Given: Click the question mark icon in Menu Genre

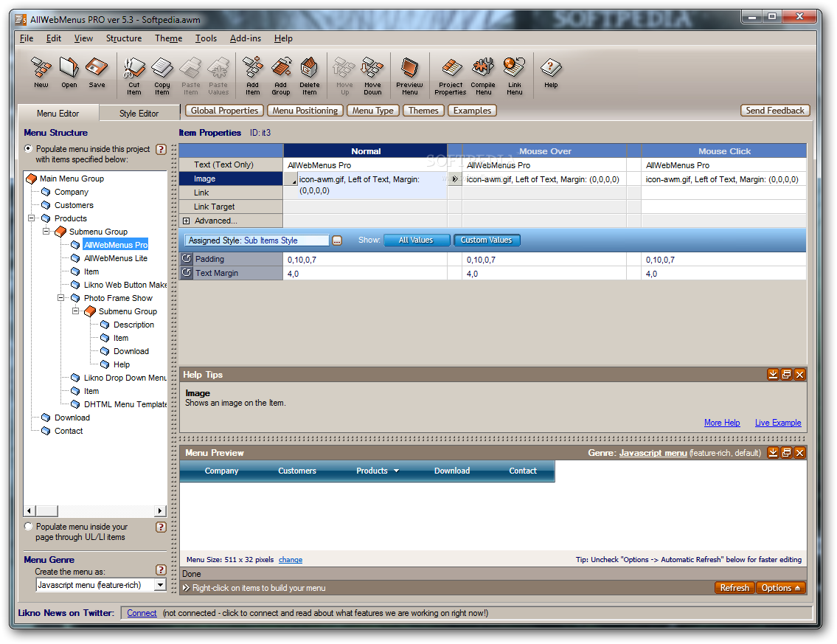Looking at the screenshot, I should tap(162, 569).
